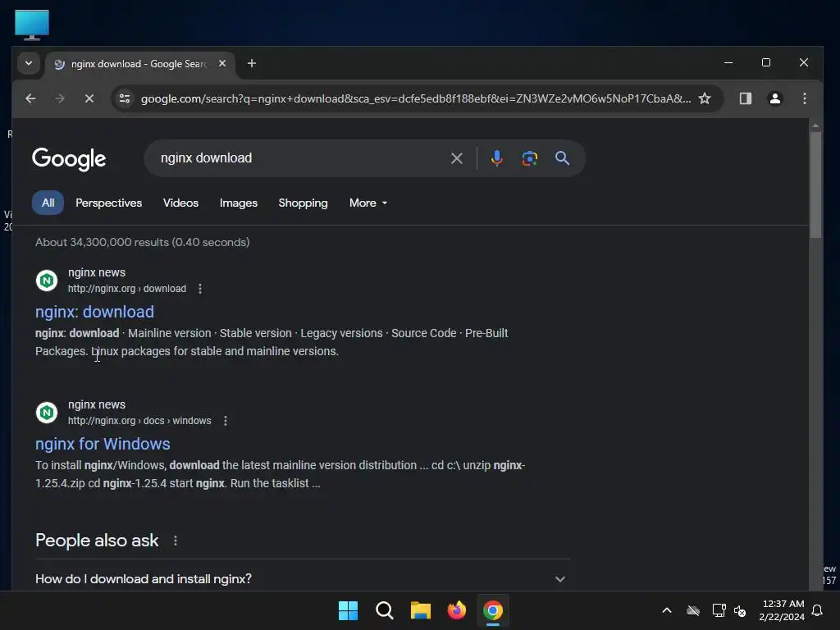The image size is (840, 630).
Task: Open the Windows Start menu
Action: click(x=348, y=610)
